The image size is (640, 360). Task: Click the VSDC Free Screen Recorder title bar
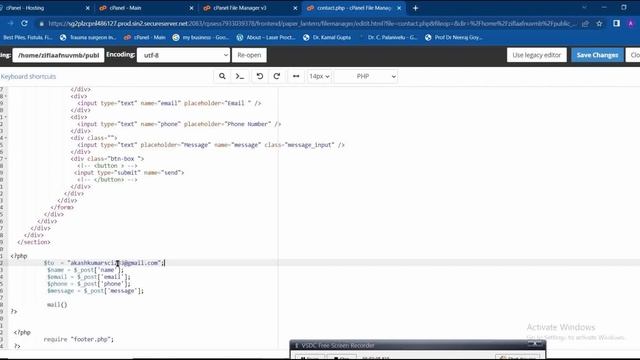click(x=417, y=345)
